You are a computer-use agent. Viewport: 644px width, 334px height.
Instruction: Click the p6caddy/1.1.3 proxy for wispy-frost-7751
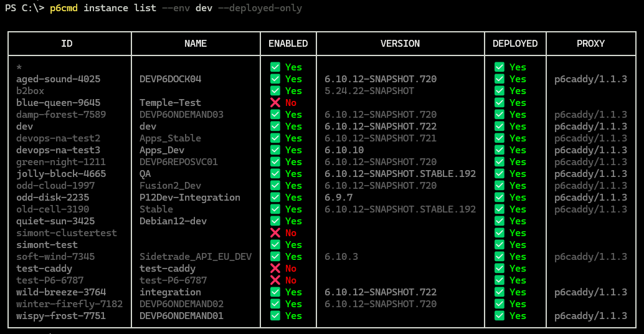point(590,316)
